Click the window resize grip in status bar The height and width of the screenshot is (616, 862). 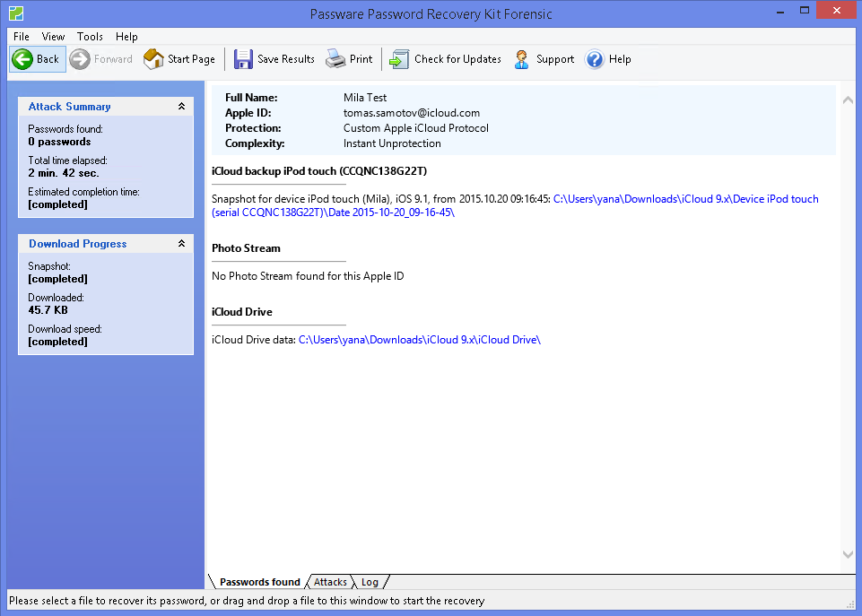click(x=850, y=604)
